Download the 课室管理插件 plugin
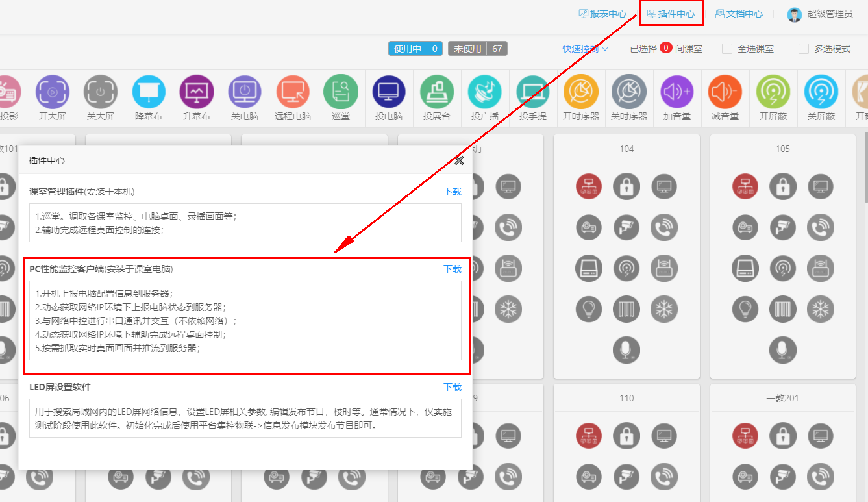 453,192
